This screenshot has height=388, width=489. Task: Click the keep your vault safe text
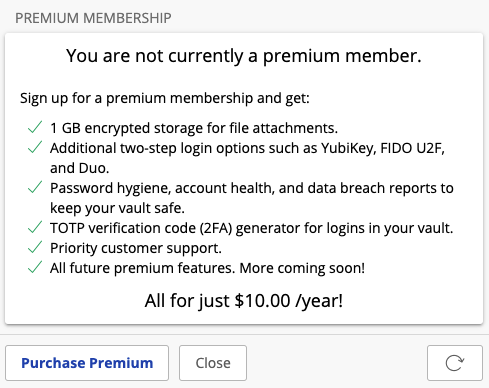(117, 208)
